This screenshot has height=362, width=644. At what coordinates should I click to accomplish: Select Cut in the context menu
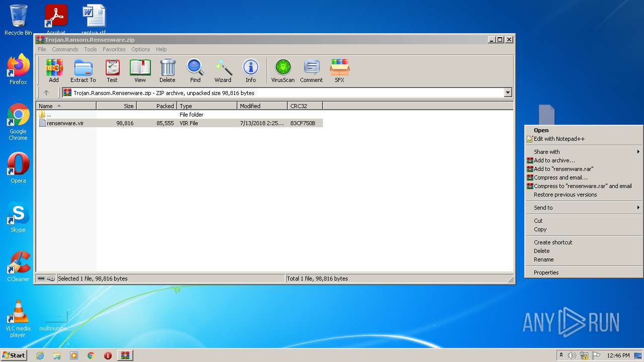584,221
